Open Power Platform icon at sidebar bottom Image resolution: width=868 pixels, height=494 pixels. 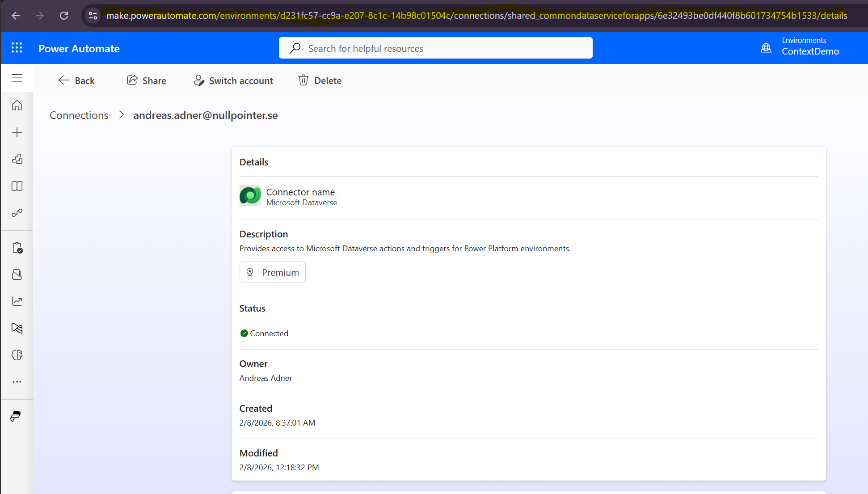(16, 417)
